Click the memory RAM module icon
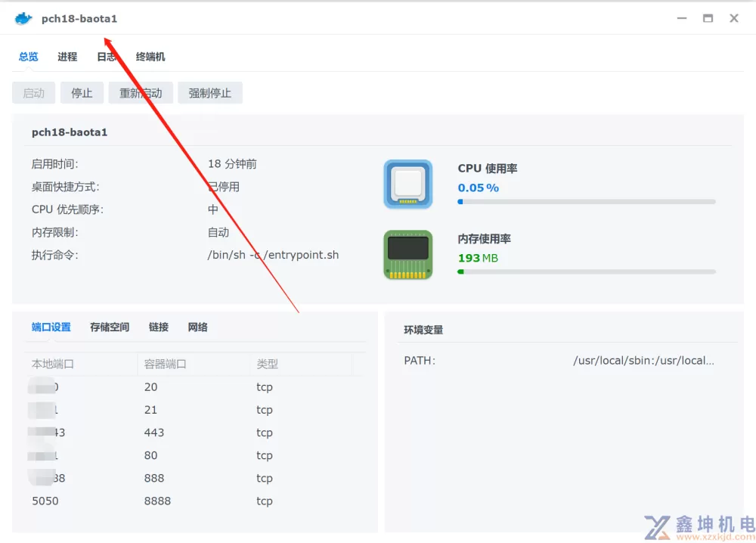Viewport: 756px width, 543px height. (408, 255)
